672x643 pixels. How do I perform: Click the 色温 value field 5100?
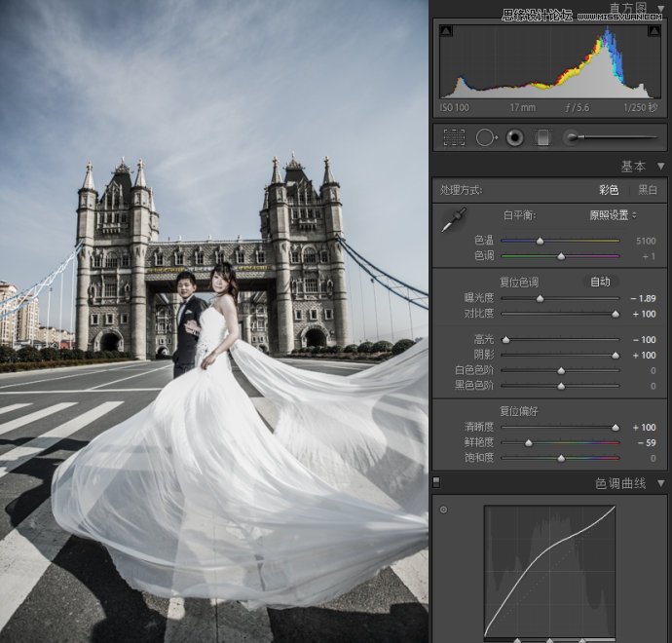[x=646, y=241]
